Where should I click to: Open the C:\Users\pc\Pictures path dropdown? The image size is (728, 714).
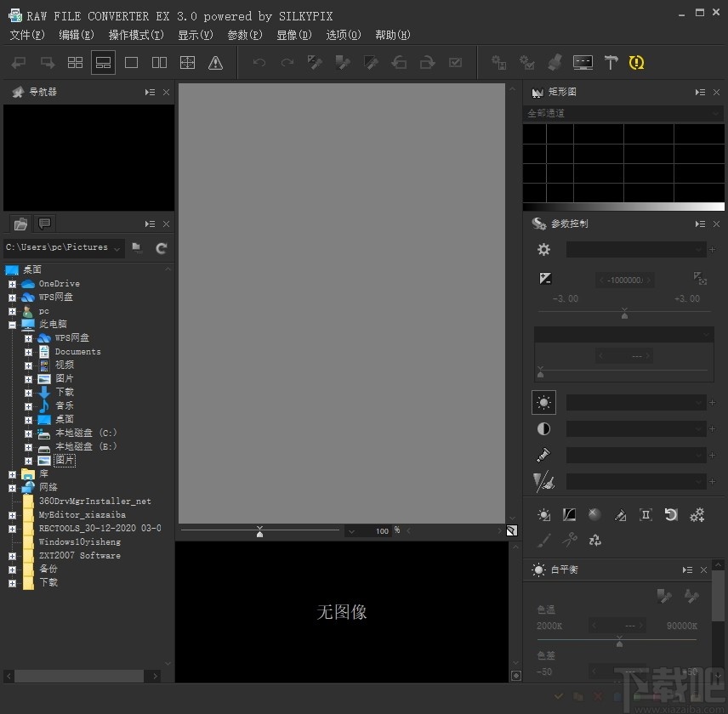pos(117,248)
